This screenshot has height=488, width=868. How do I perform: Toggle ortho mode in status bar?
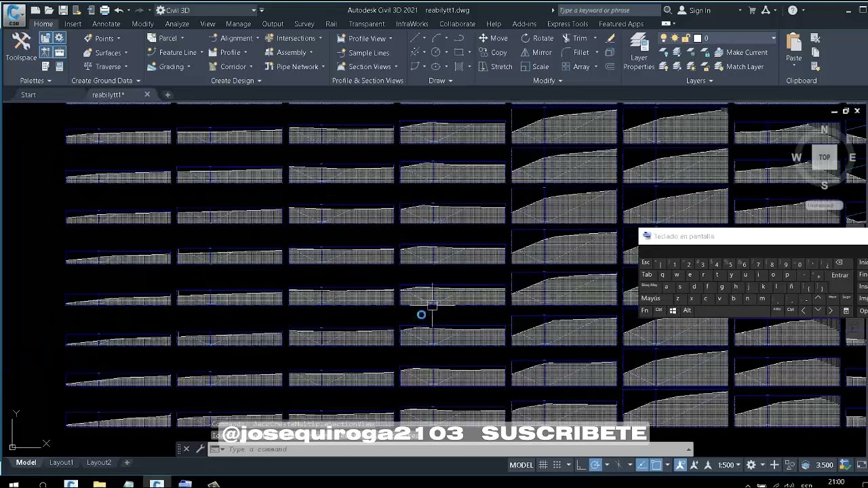point(580,465)
